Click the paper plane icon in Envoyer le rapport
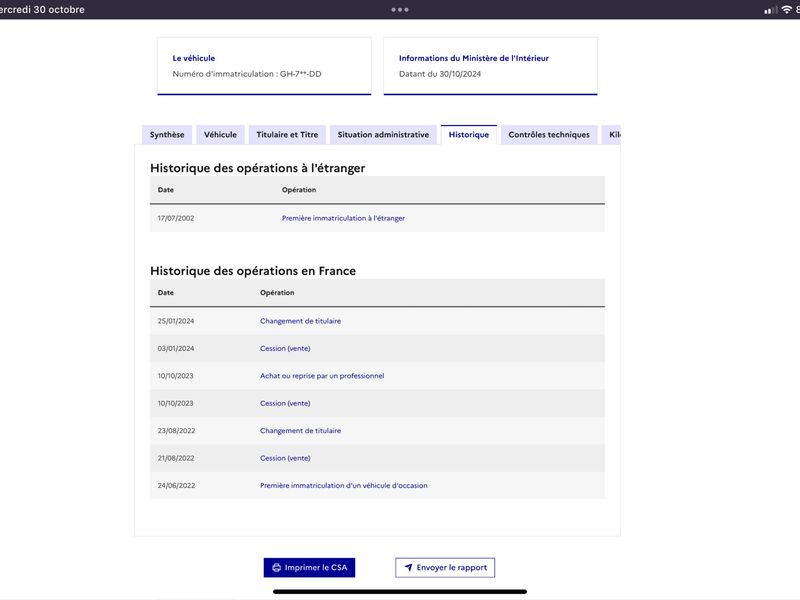Image resolution: width=800 pixels, height=600 pixels. (408, 567)
